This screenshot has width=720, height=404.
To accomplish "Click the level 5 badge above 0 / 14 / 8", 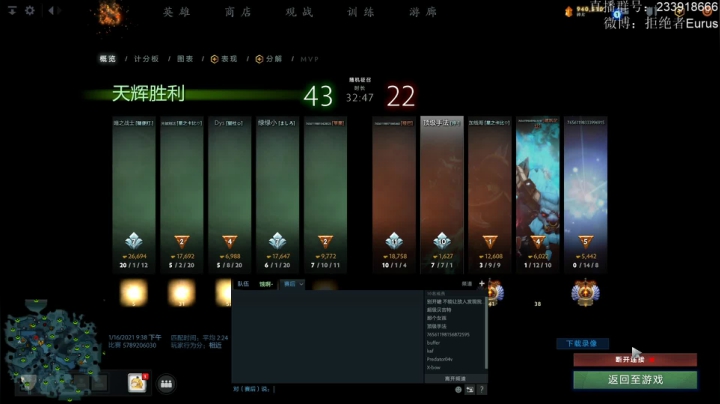I will [x=585, y=241].
